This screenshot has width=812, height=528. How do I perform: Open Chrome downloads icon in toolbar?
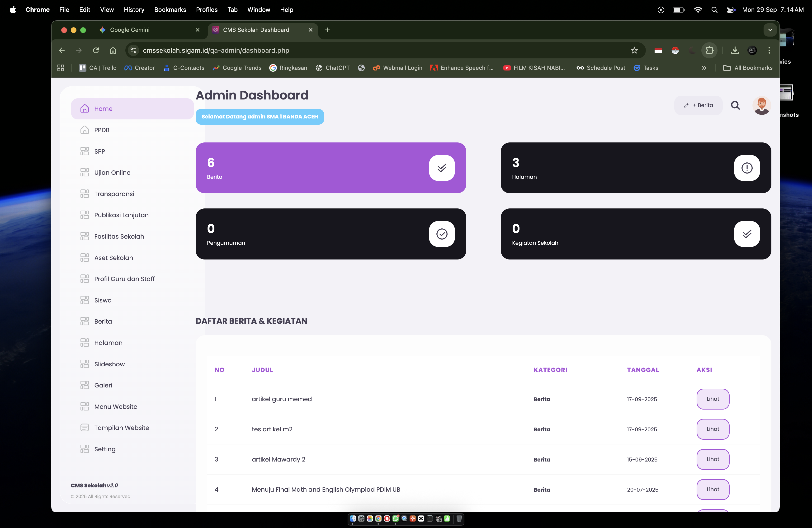(735, 51)
